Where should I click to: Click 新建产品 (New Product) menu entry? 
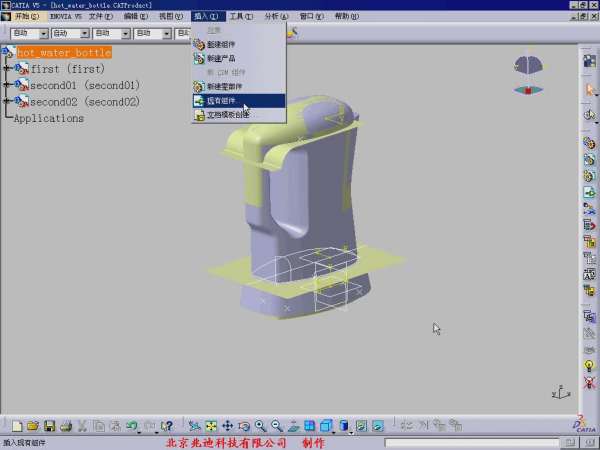[222, 58]
